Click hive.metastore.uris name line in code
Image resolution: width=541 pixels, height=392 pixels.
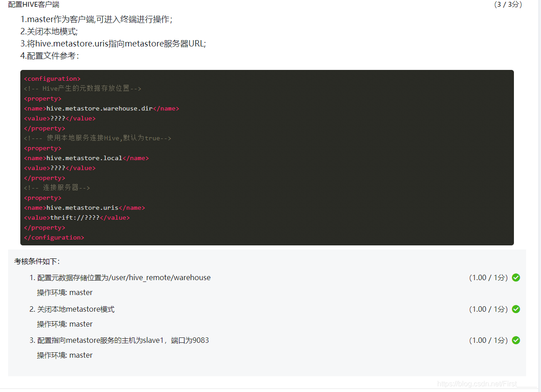84,208
